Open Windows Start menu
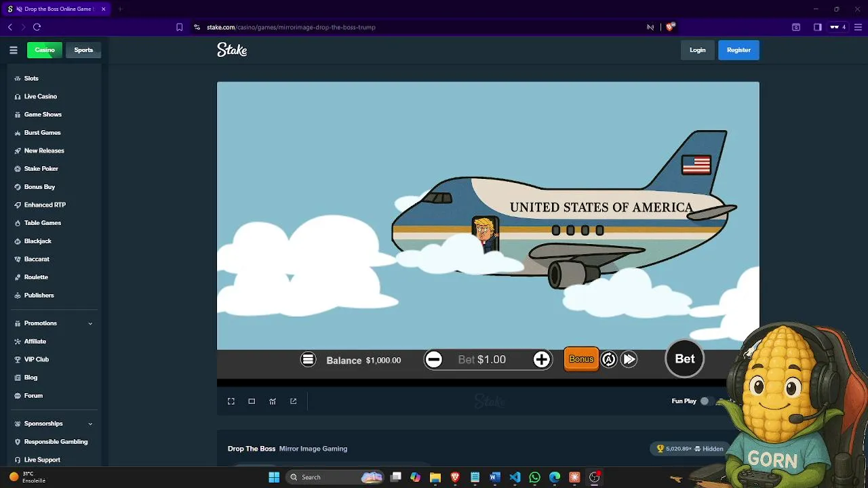This screenshot has height=488, width=868. pos(274,477)
